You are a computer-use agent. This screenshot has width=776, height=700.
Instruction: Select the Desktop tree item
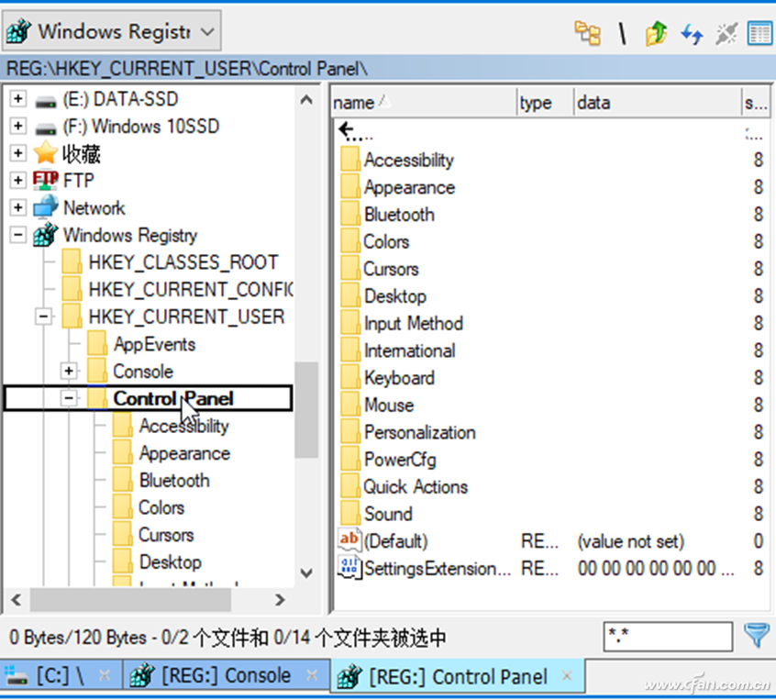(x=171, y=562)
